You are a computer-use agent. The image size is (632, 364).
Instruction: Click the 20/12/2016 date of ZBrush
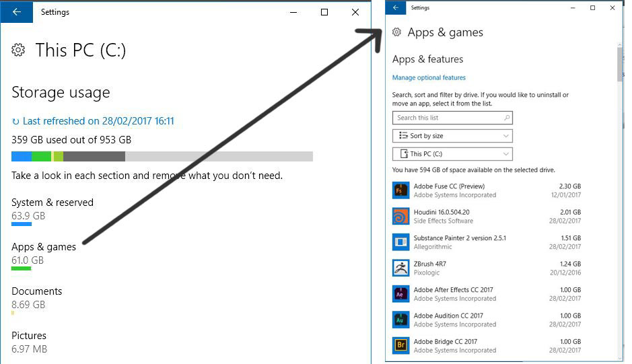coord(565,272)
